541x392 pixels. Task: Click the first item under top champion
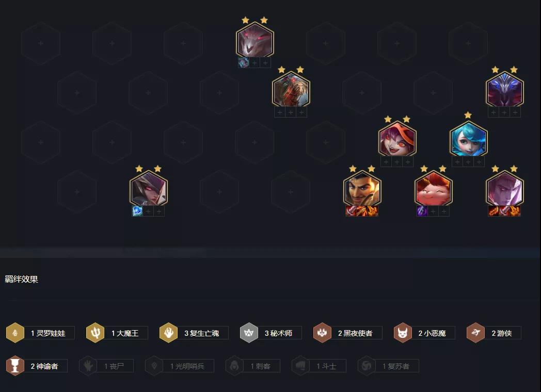(244, 63)
